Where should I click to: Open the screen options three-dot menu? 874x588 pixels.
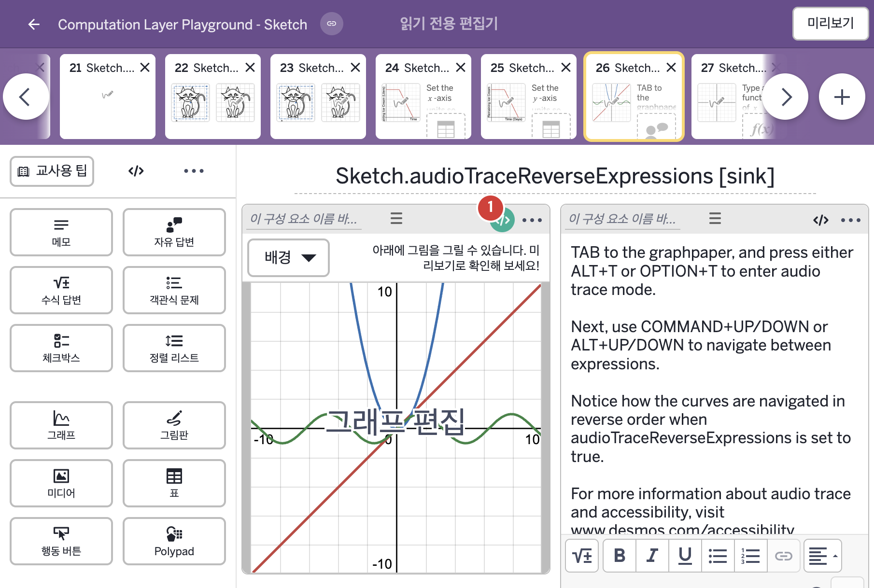(194, 171)
